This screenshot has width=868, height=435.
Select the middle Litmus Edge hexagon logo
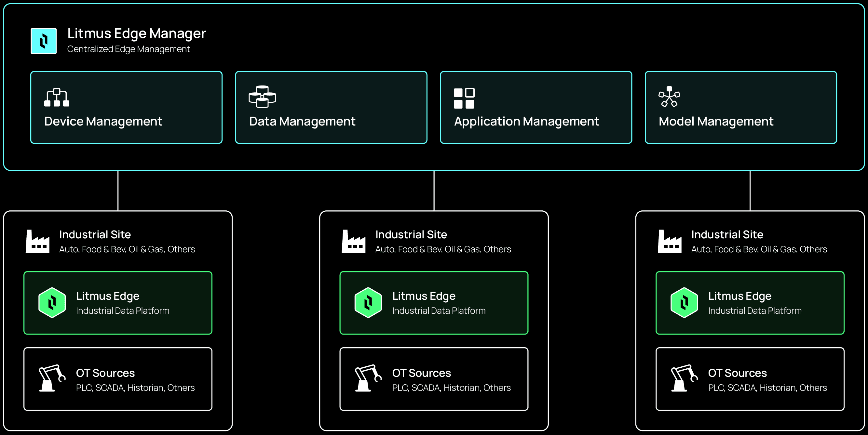(x=368, y=303)
